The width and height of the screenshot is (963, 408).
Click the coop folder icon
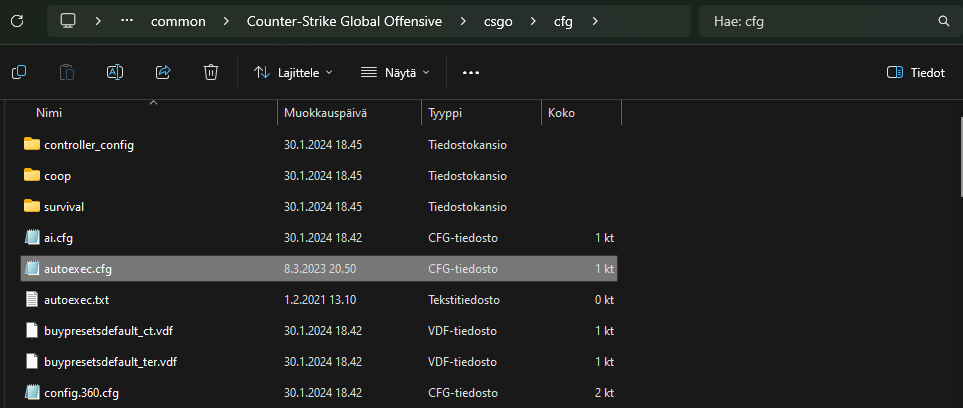click(x=32, y=175)
